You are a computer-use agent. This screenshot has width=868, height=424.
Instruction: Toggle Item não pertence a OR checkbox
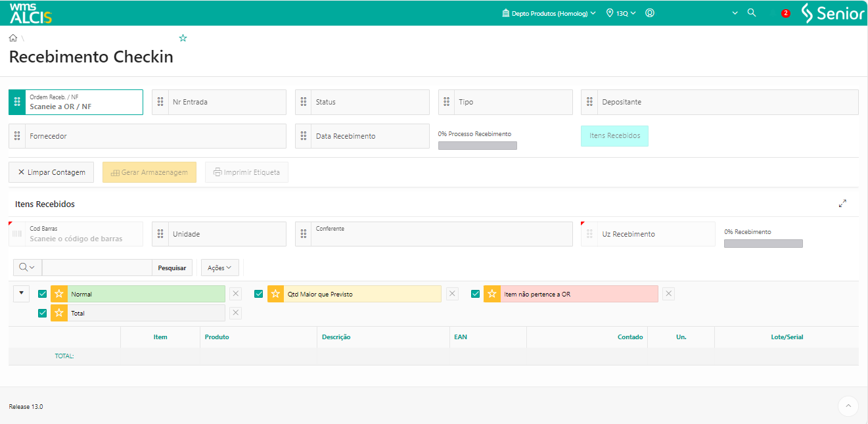(476, 294)
